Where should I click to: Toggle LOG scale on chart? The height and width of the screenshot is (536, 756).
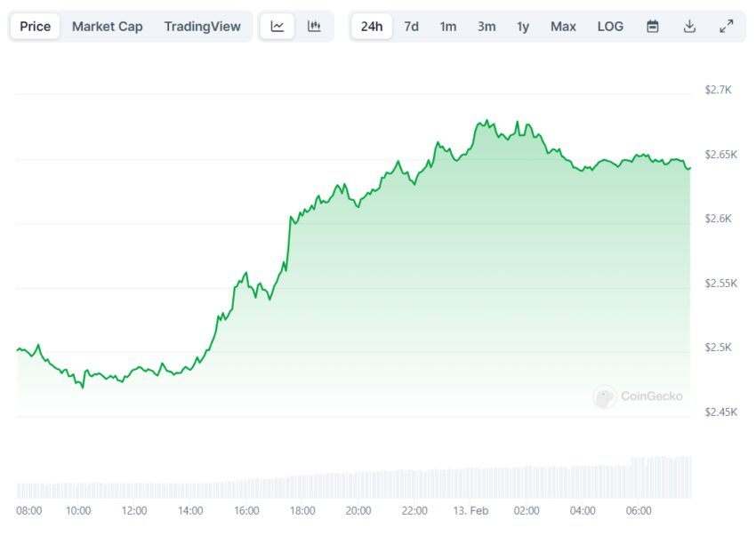click(610, 27)
